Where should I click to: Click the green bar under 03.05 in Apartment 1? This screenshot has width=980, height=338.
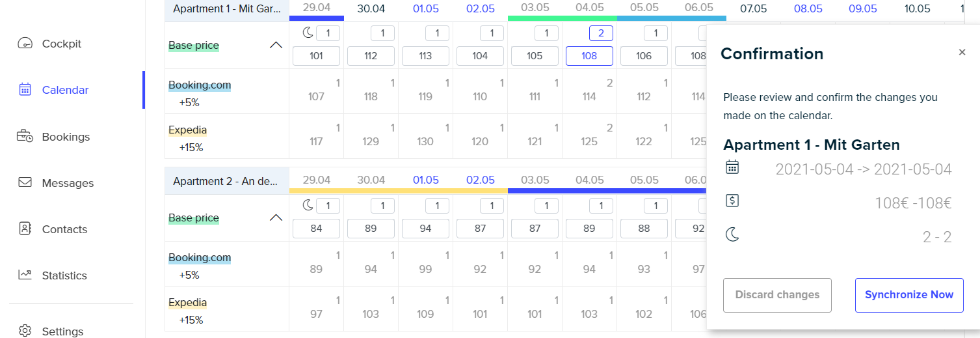[561, 18]
